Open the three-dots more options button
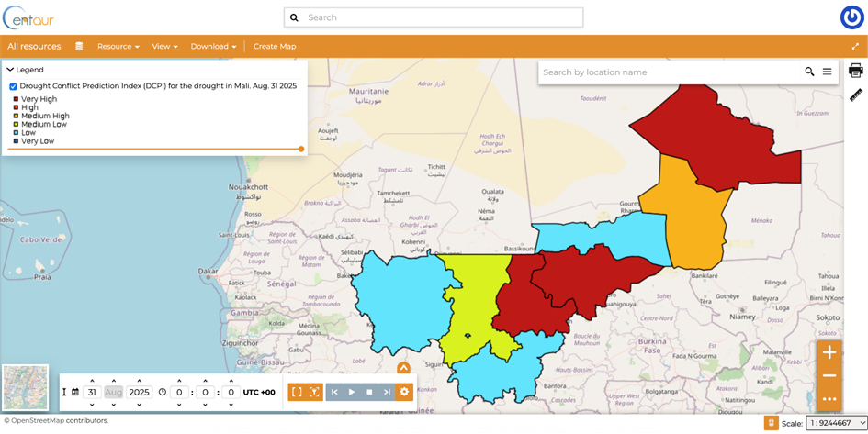Image resolution: width=868 pixels, height=434 pixels. click(829, 398)
